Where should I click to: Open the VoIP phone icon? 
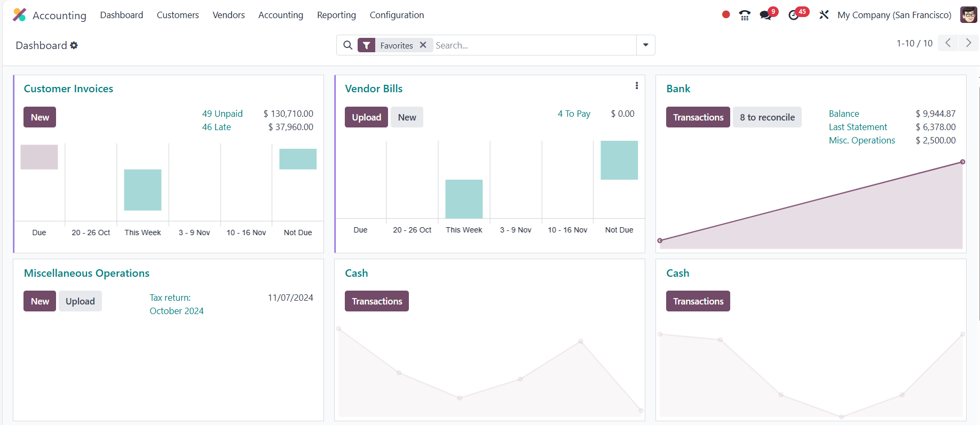[745, 15]
